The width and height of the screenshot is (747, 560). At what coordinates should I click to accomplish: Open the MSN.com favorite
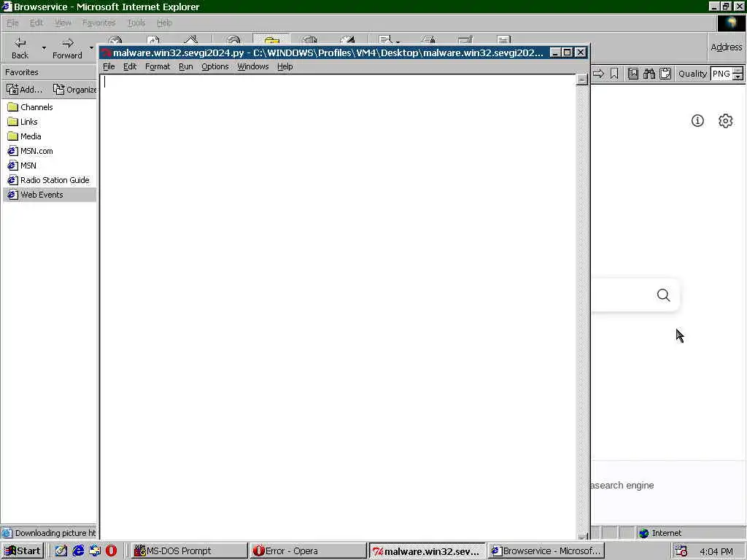pyautogui.click(x=31, y=151)
